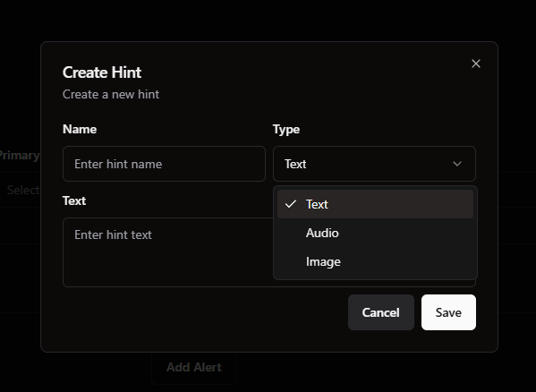536x392 pixels.
Task: Click the partially hidden Primary label
Action: [20, 156]
